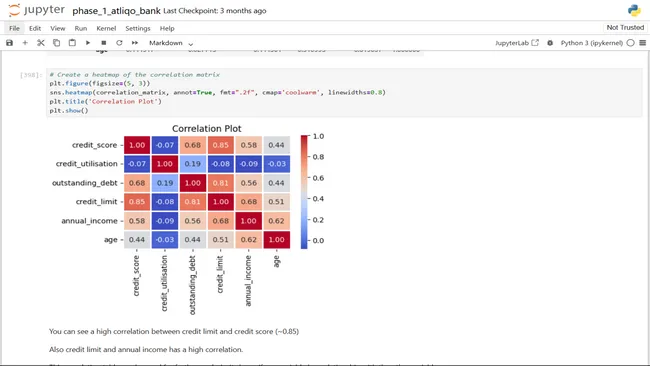Open the Edit menu
Viewport: 650px width, 366px height.
[35, 28]
